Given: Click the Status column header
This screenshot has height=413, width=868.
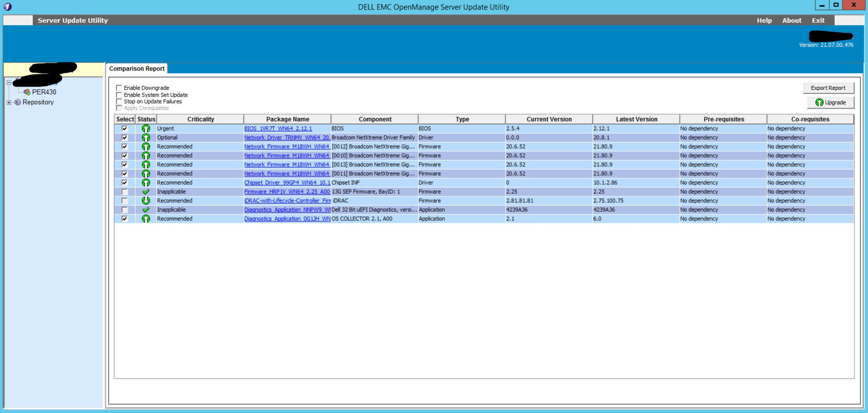Looking at the screenshot, I should coord(146,119).
